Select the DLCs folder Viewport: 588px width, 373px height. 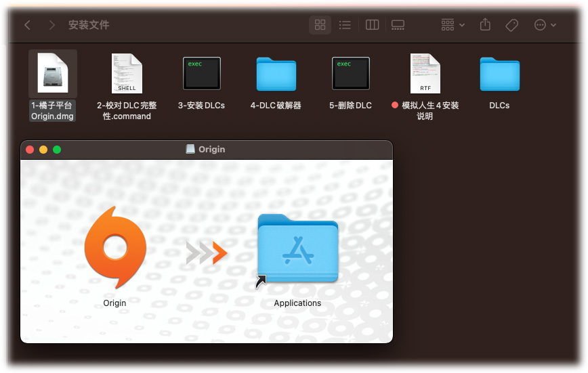499,74
